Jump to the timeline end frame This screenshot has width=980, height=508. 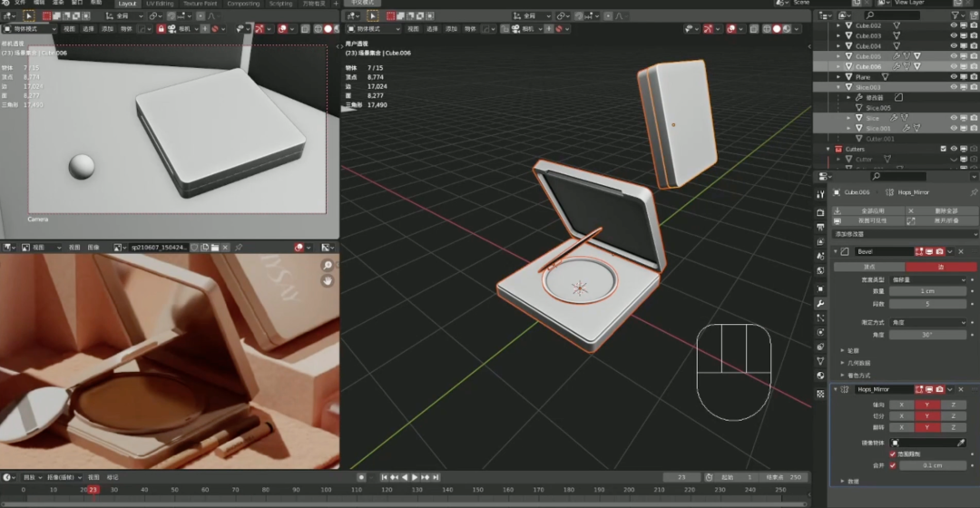pyautogui.click(x=436, y=477)
